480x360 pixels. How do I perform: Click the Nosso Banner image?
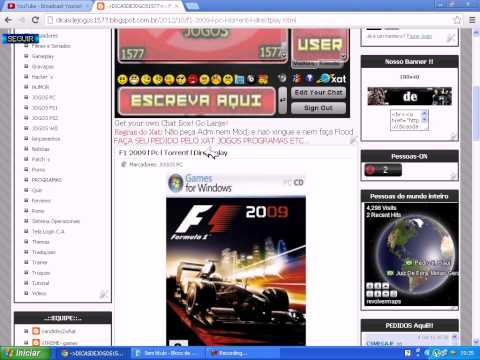click(410, 96)
